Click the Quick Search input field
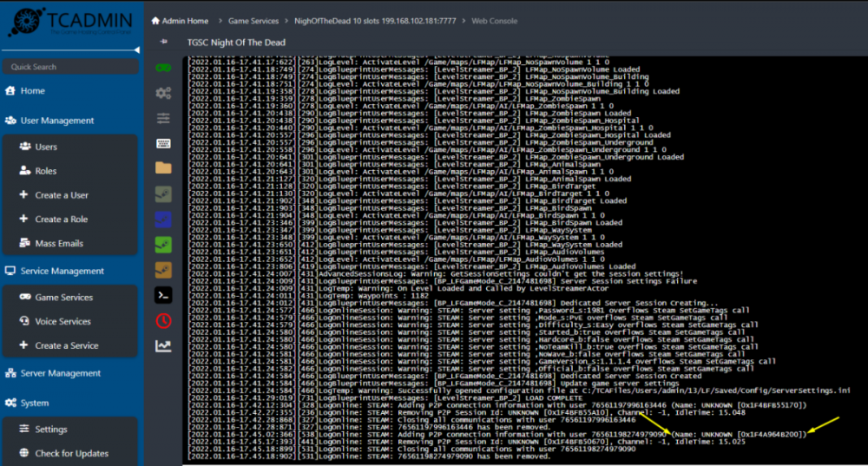868x466 pixels. [x=69, y=67]
